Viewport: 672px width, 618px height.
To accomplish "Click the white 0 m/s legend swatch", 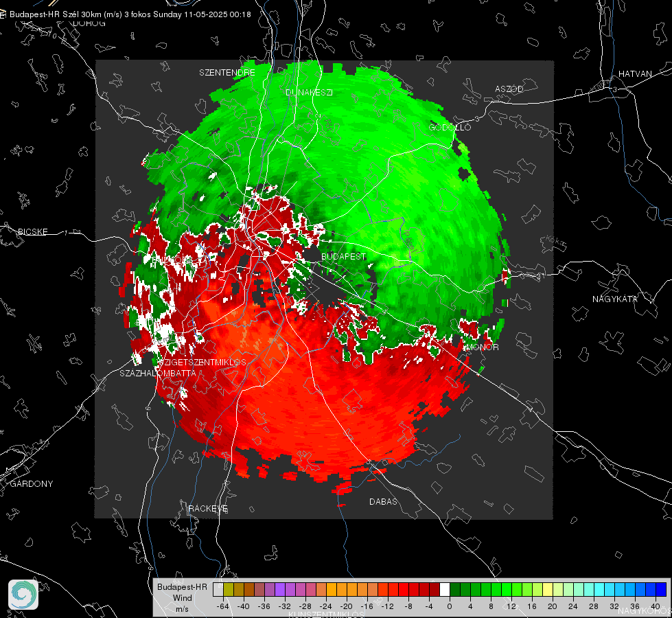I will 445,589.
